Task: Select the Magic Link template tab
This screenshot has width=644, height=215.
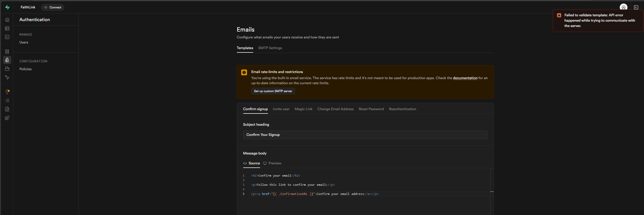Action: (x=303, y=109)
